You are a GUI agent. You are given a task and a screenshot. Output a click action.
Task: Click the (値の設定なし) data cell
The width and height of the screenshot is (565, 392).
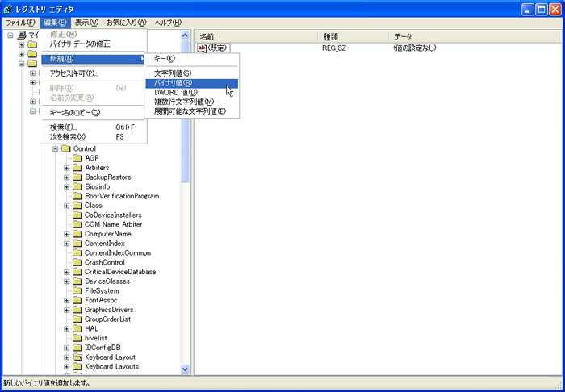[x=415, y=48]
